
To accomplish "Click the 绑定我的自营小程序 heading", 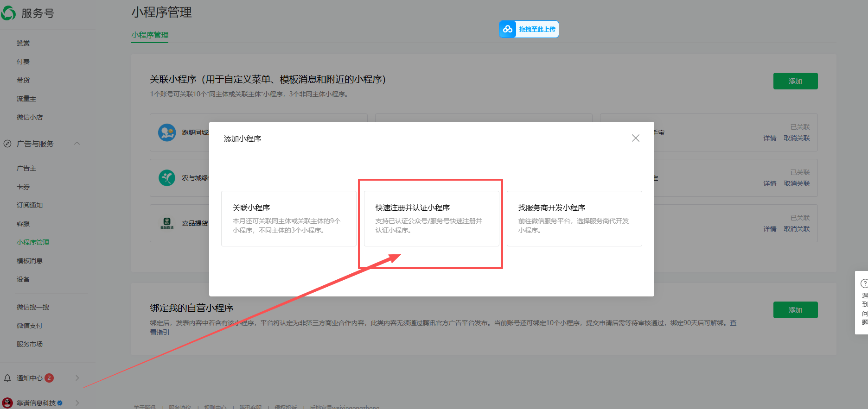I will (x=191, y=308).
